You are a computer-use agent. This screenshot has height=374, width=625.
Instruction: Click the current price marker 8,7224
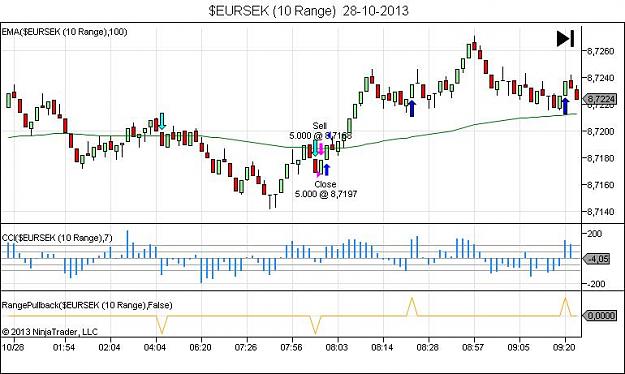599,99
